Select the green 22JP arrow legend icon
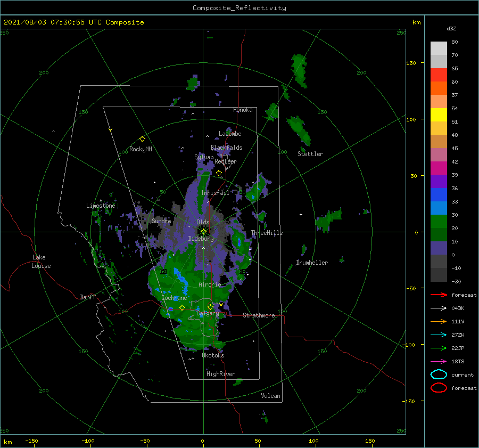Viewport: 479px width, 448px height. click(439, 348)
